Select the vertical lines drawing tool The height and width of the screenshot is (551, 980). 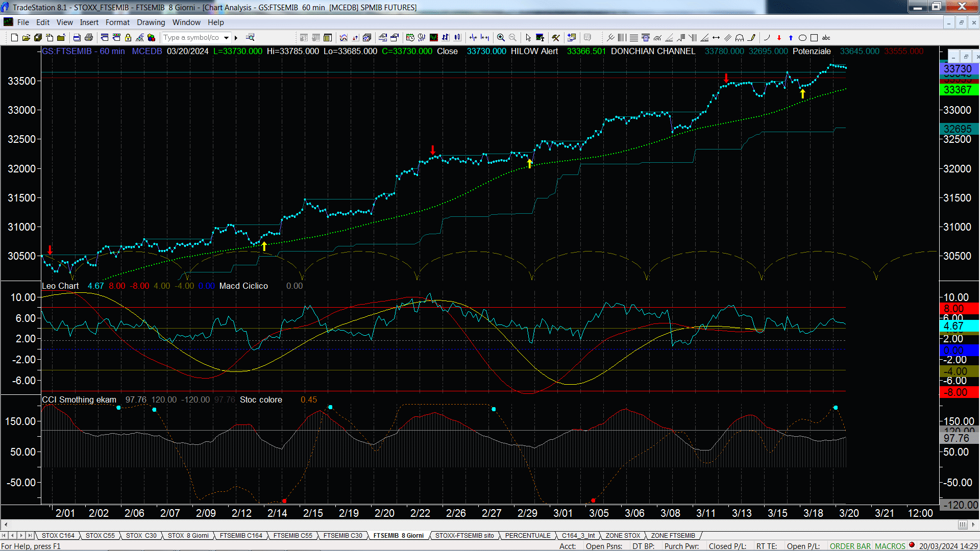pos(622,38)
